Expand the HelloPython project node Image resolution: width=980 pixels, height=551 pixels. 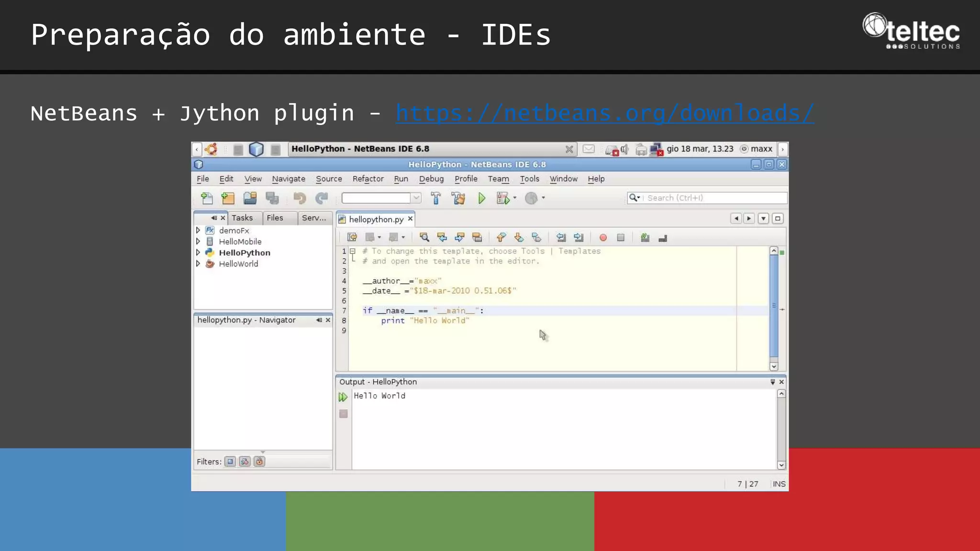click(198, 253)
